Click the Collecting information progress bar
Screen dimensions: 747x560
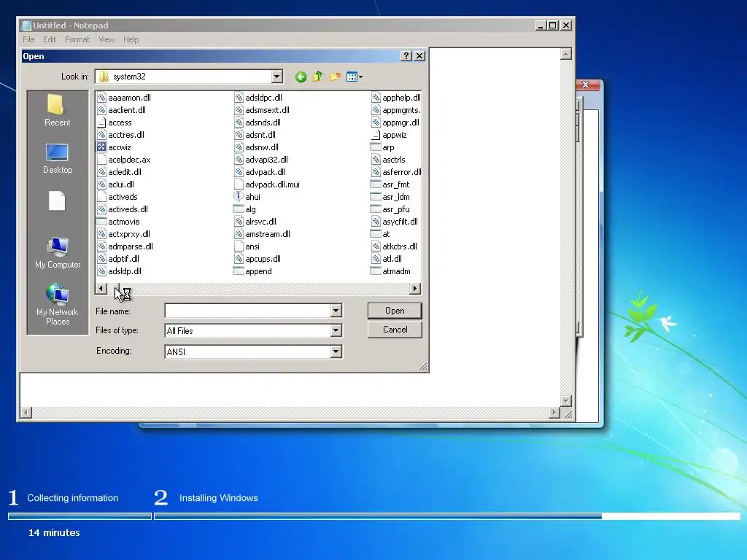pos(80,516)
